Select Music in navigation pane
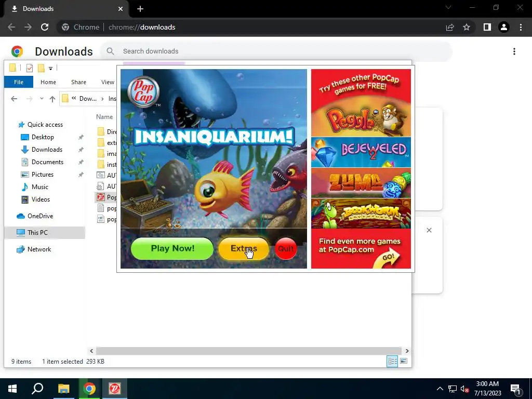Image resolution: width=532 pixels, height=399 pixels. tap(39, 187)
